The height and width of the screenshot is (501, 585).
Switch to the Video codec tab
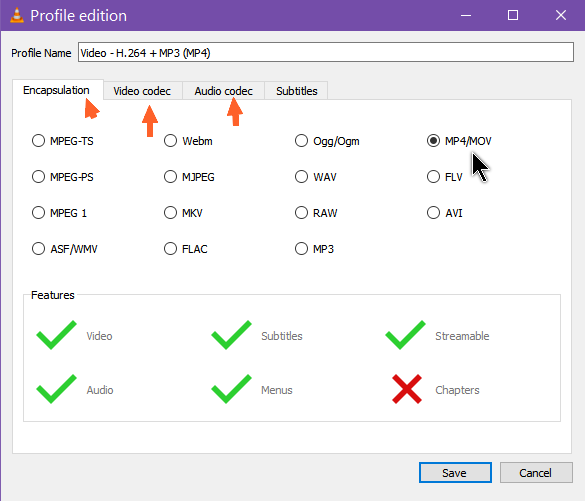[x=142, y=91]
